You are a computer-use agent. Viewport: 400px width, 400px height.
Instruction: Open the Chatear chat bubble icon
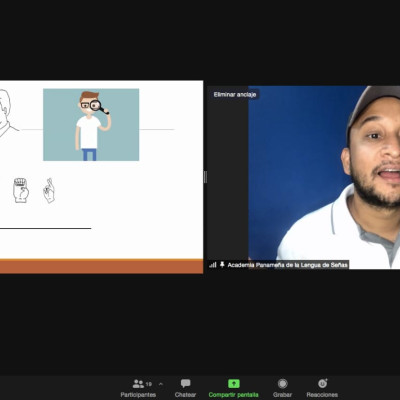click(x=185, y=384)
